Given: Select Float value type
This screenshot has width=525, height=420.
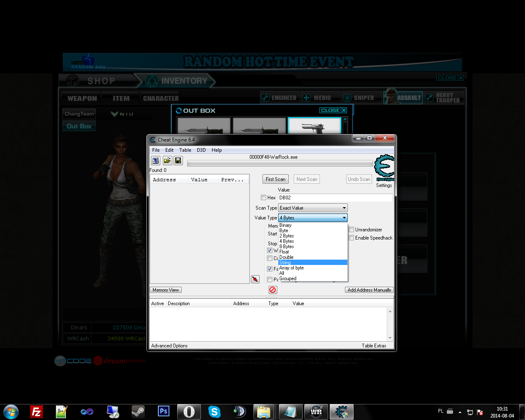Looking at the screenshot, I should pyautogui.click(x=313, y=252).
